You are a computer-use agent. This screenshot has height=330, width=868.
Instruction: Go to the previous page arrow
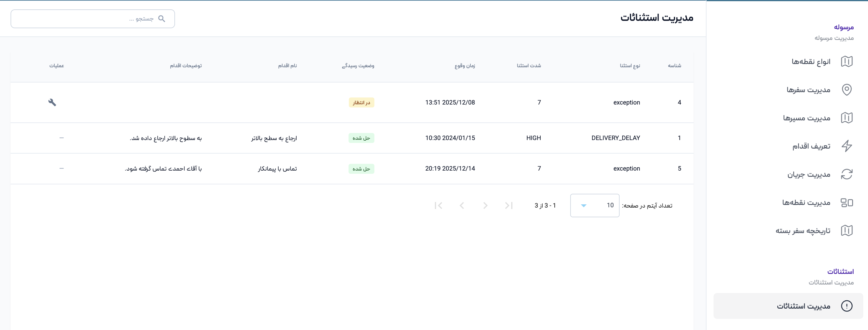(485, 206)
